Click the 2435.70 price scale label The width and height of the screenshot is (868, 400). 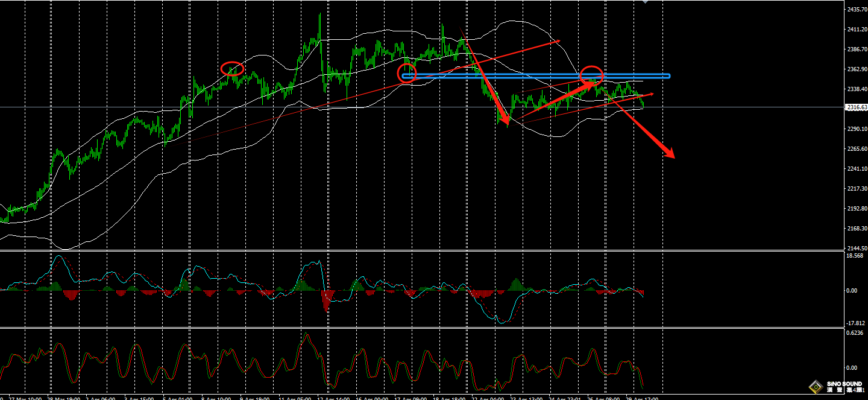point(857,10)
